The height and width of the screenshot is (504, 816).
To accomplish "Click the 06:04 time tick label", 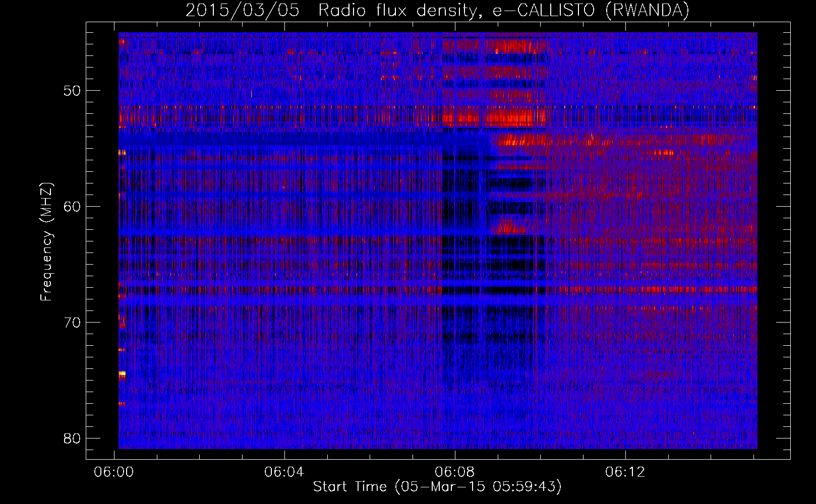I will (284, 472).
